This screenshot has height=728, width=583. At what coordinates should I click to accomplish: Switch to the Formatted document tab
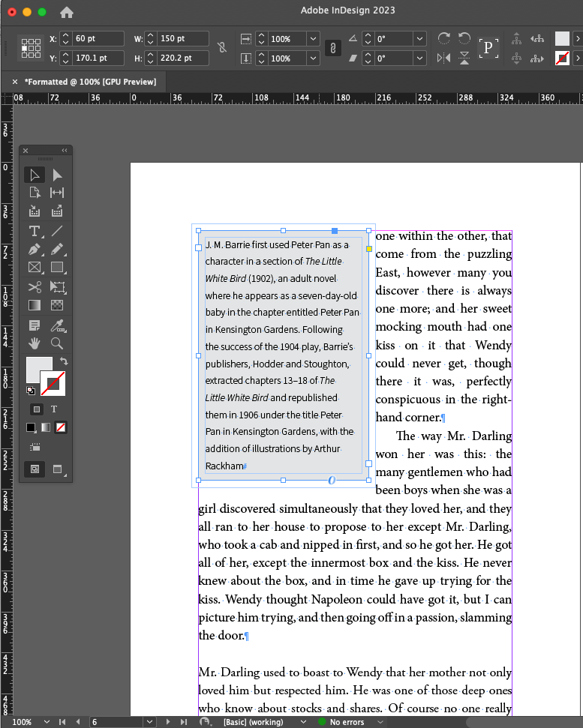click(x=91, y=82)
